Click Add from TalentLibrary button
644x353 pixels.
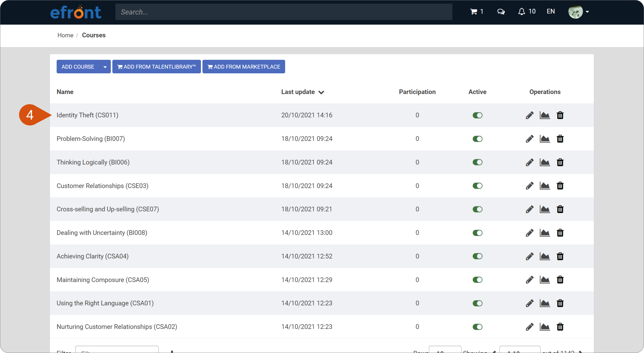point(157,67)
